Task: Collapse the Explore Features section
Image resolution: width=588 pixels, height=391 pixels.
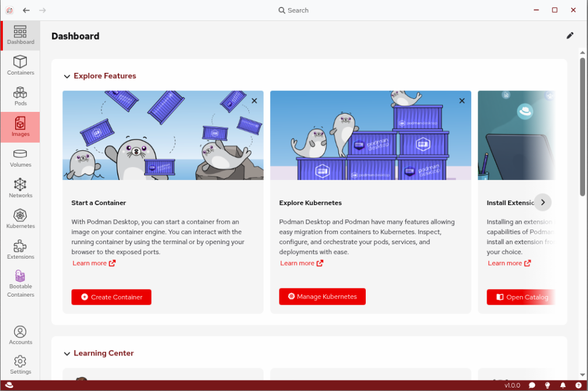Action: [x=67, y=76]
